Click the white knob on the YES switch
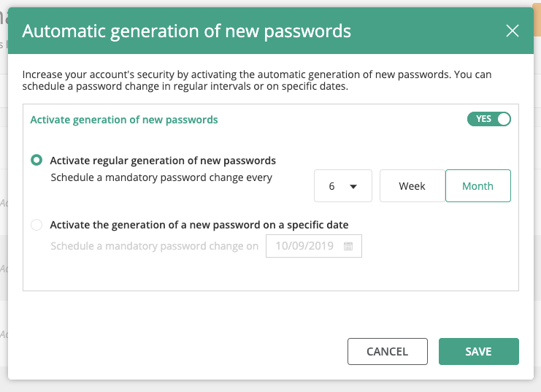541x392 pixels. click(x=503, y=119)
